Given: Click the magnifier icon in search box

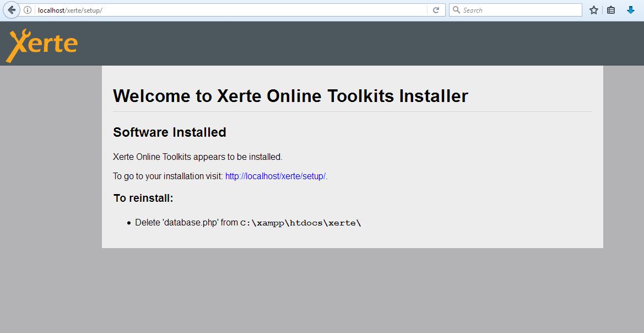Looking at the screenshot, I should tap(456, 10).
